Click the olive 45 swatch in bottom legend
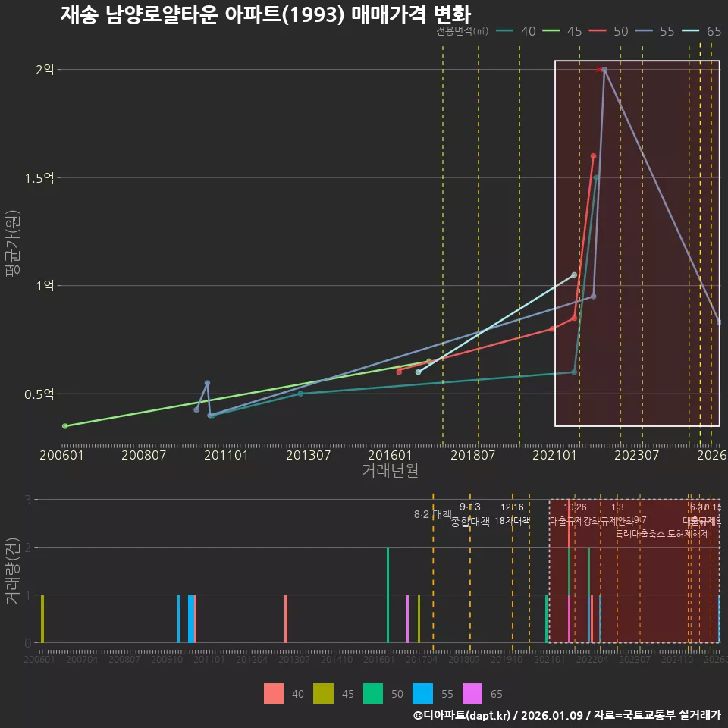728x728 pixels. pos(323,694)
